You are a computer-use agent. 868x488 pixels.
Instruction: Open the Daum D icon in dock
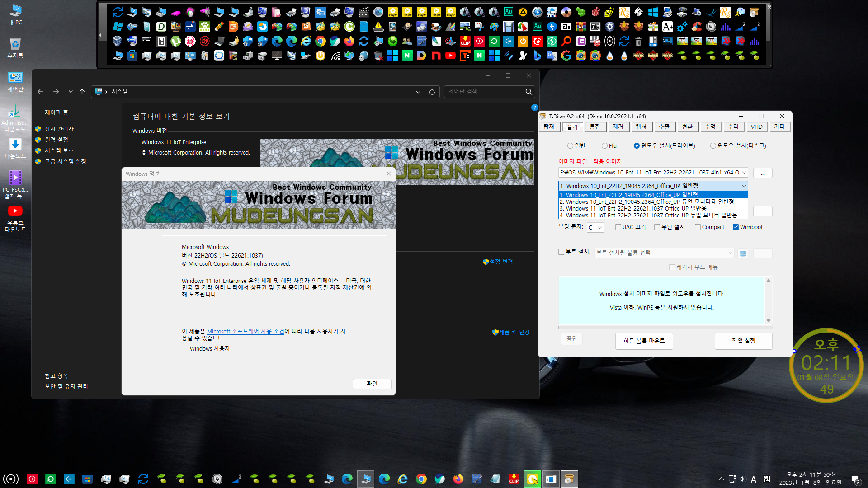tap(422, 56)
